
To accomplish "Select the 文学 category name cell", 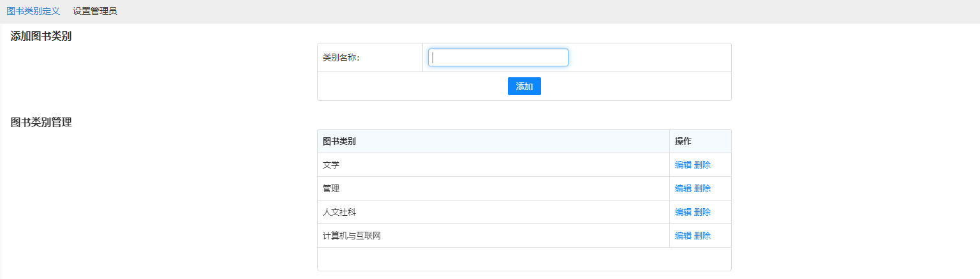I will point(331,165).
